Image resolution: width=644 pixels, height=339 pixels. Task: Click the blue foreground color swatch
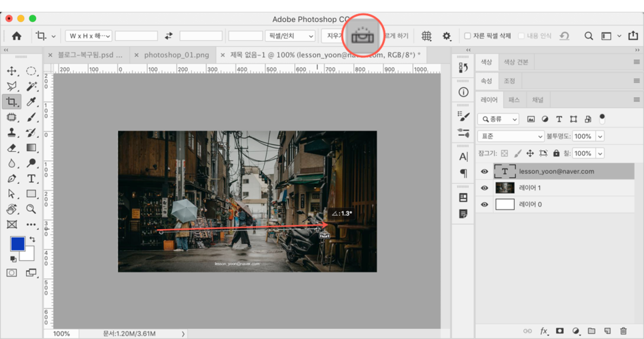click(17, 244)
